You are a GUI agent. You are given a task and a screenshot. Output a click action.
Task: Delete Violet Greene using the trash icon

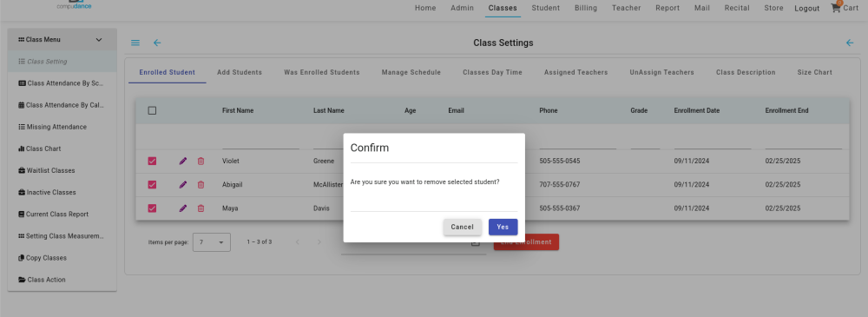pos(201,162)
